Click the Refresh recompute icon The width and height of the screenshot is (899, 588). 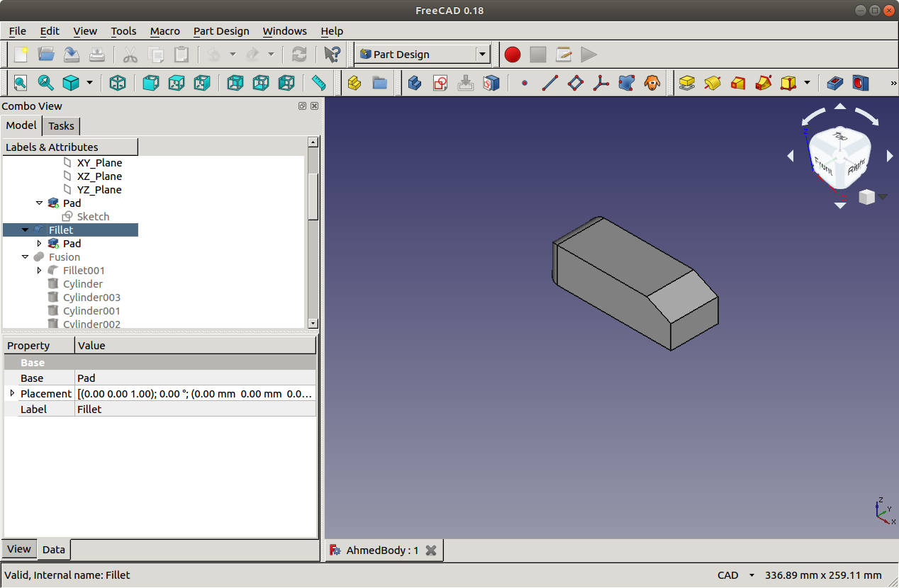pos(300,55)
